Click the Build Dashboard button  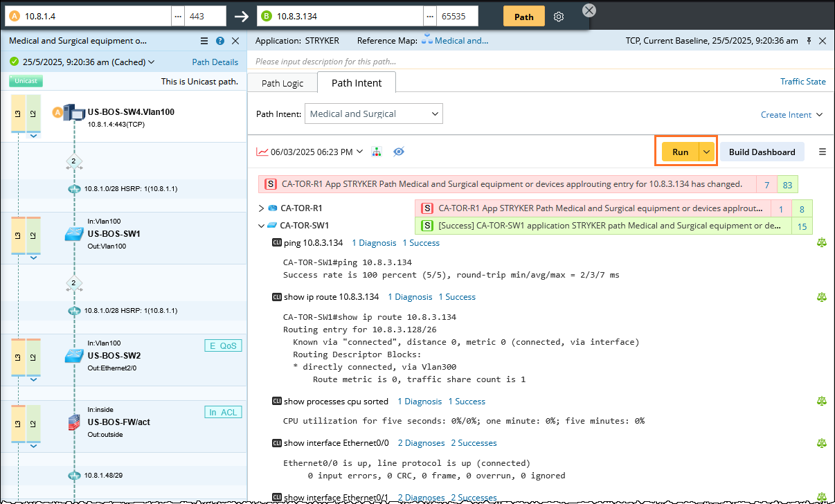(x=762, y=152)
